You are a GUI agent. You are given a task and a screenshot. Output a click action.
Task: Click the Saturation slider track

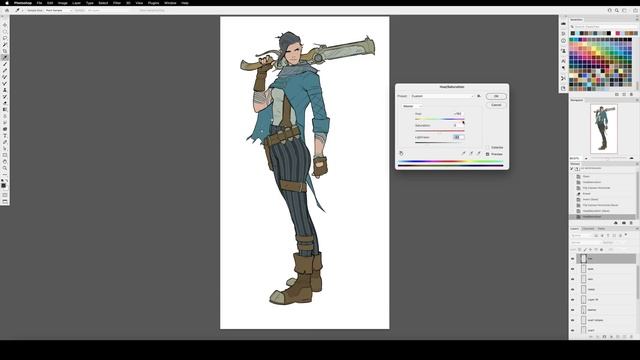(x=440, y=131)
